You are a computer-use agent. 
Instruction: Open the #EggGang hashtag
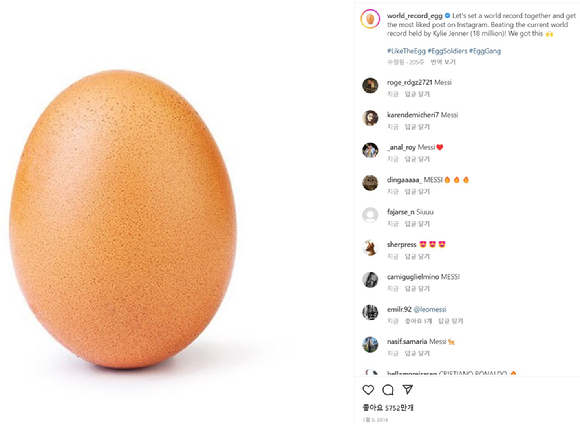tap(485, 51)
